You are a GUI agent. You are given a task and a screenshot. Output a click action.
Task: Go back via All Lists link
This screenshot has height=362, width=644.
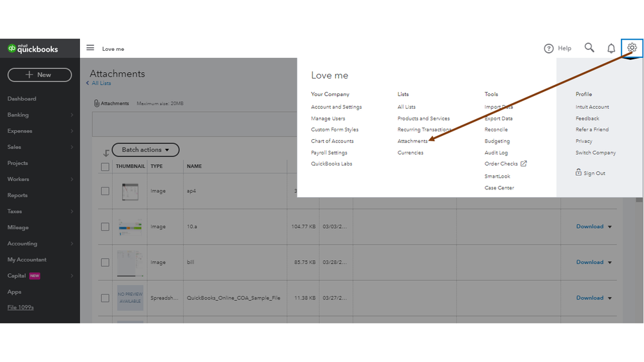(101, 83)
